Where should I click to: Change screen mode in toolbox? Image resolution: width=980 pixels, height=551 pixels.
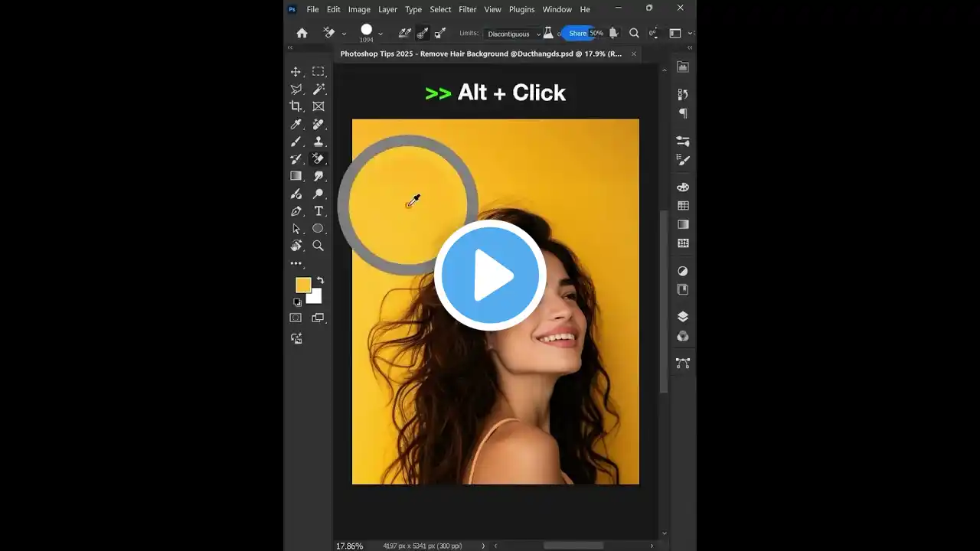coord(318,318)
